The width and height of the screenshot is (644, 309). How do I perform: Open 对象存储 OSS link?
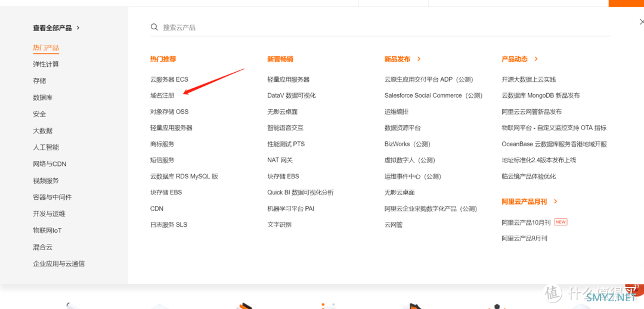pyautogui.click(x=169, y=112)
